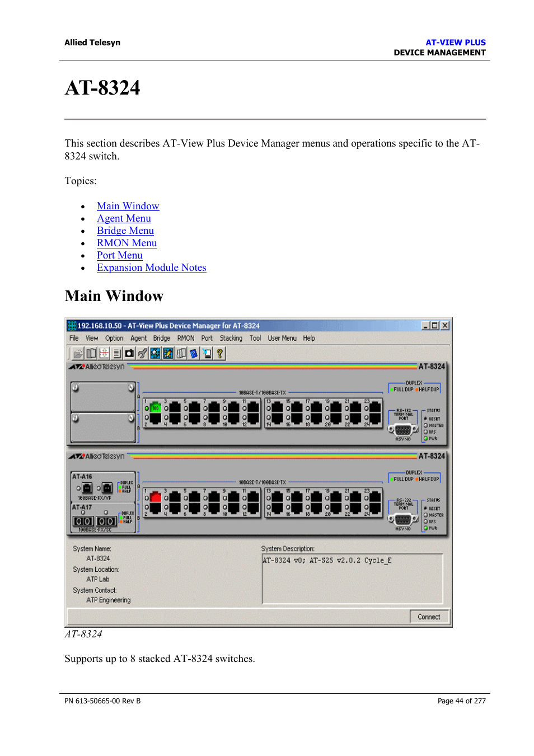This screenshot has height=756, width=534.
Task: Click the red grid crosshair toolbar icon
Action: coord(104,354)
